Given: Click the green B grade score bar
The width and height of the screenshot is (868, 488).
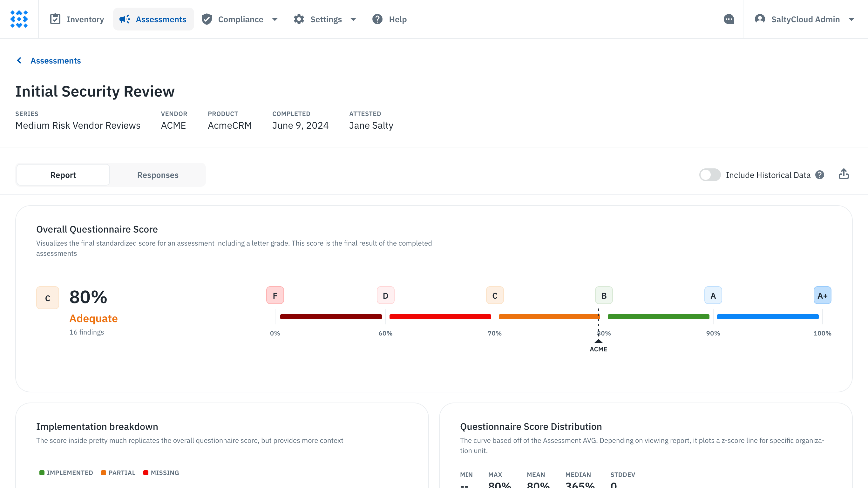Looking at the screenshot, I should 658,316.
